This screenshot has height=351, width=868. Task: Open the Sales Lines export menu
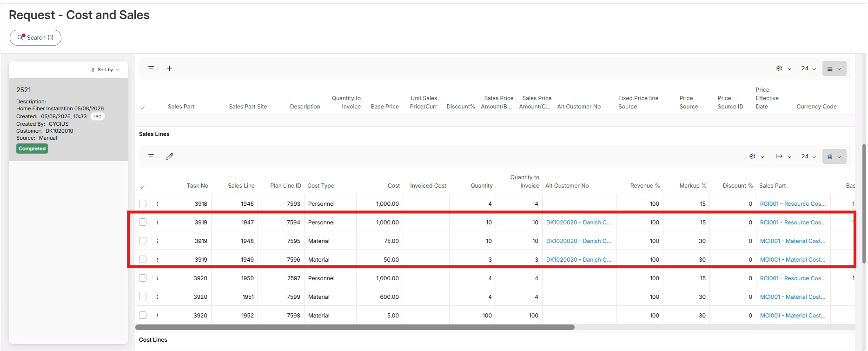(x=783, y=156)
